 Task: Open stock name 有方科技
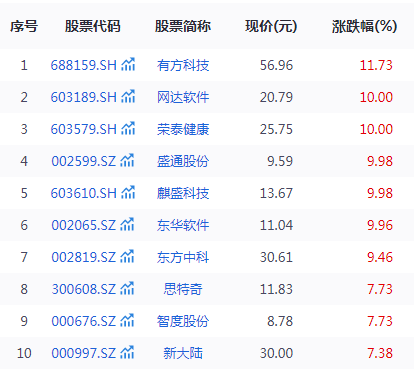(x=183, y=65)
